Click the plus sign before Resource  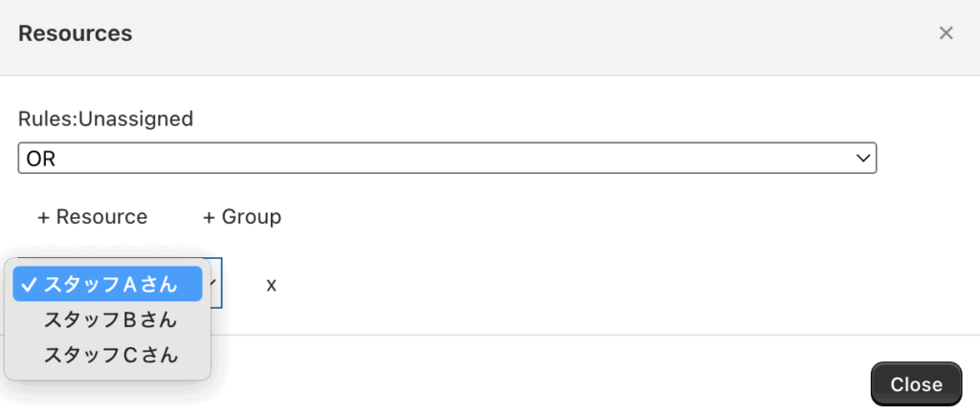pos(43,217)
